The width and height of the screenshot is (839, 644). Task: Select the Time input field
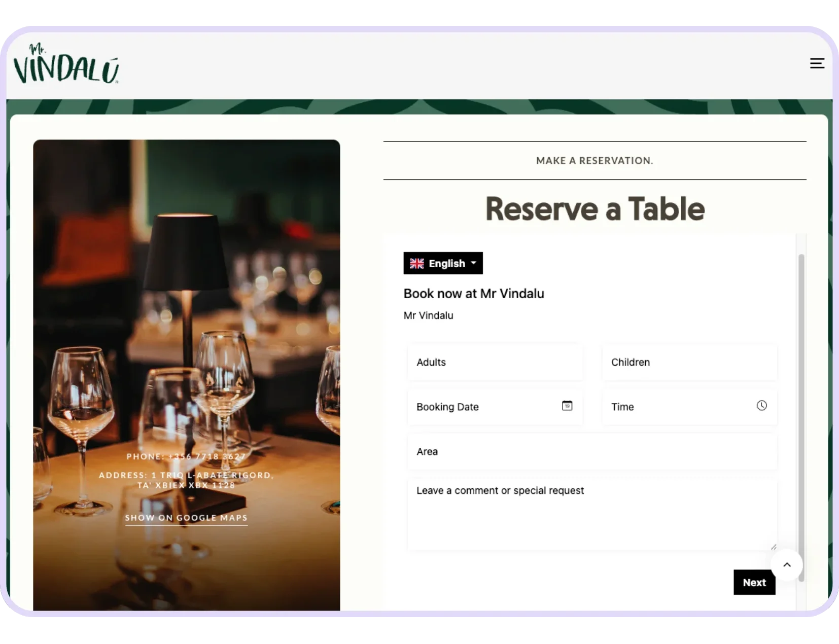click(680, 407)
